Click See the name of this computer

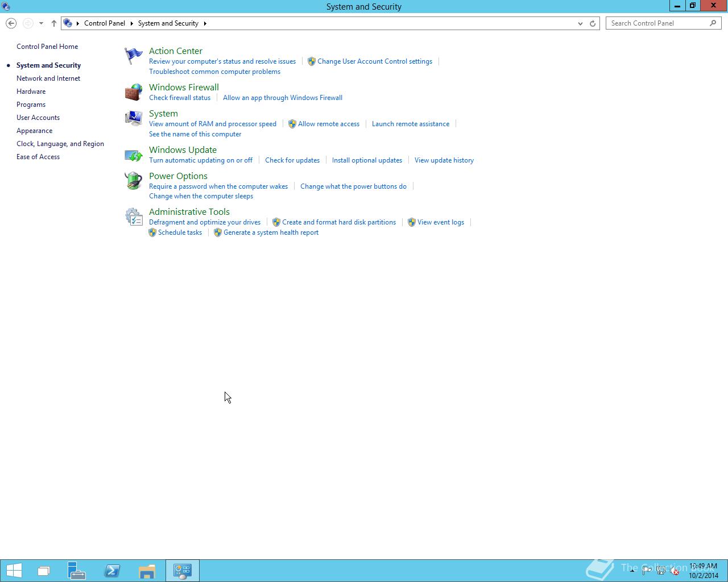195,134
